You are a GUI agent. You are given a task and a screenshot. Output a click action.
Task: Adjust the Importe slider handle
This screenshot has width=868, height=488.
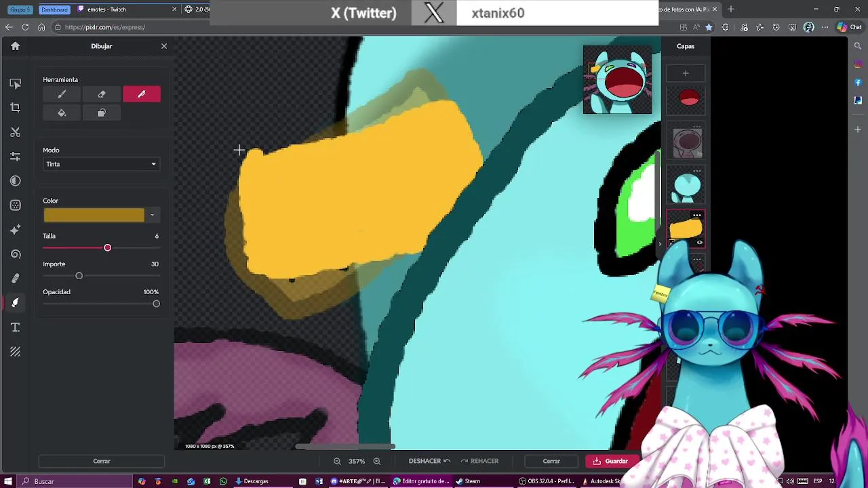click(79, 276)
